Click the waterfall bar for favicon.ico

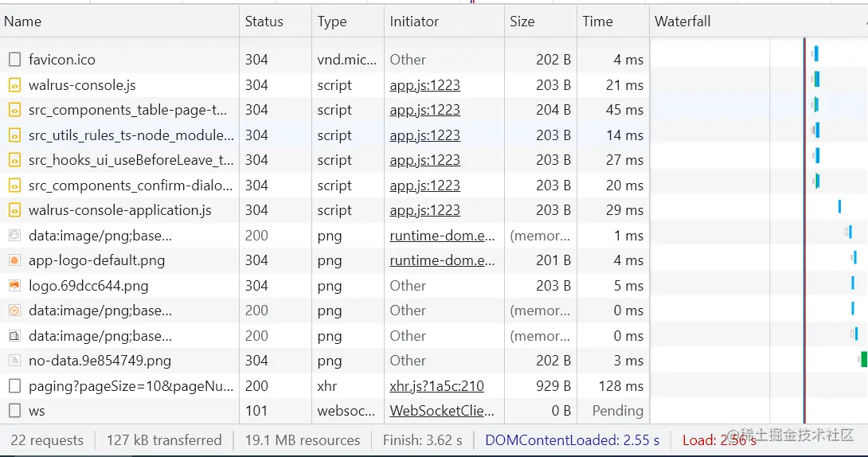pos(815,53)
